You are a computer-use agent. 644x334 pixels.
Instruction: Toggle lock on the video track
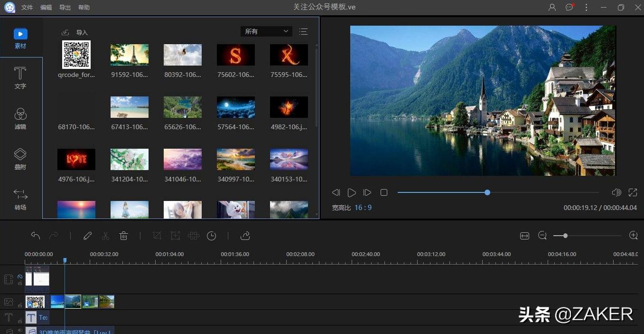click(x=20, y=283)
